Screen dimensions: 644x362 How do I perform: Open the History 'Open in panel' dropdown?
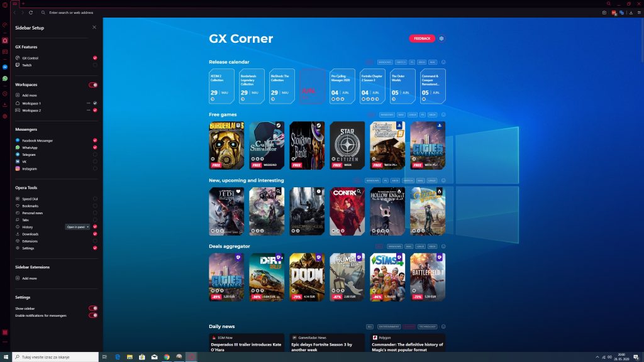(x=77, y=227)
